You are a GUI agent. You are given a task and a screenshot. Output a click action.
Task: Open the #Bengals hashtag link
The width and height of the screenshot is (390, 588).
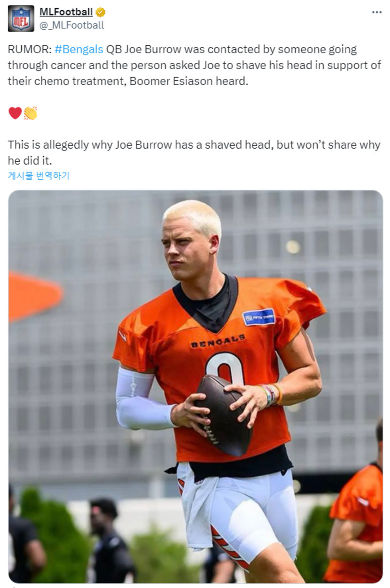point(79,50)
